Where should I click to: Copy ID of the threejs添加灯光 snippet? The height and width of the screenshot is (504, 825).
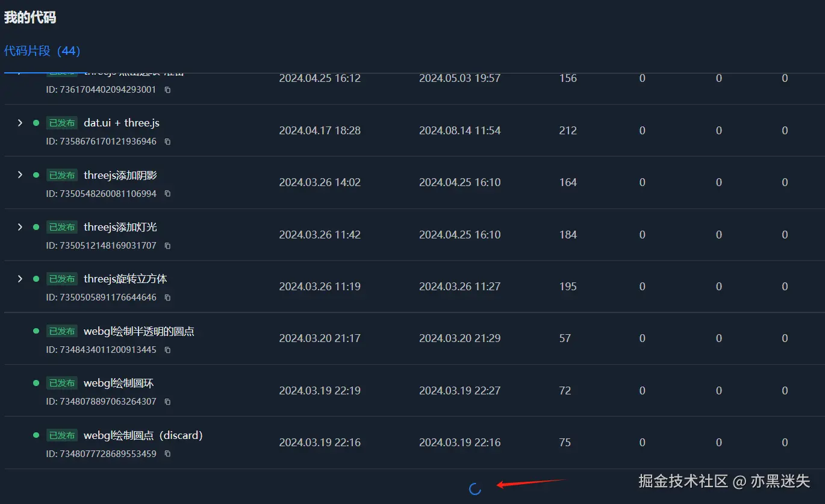click(166, 245)
